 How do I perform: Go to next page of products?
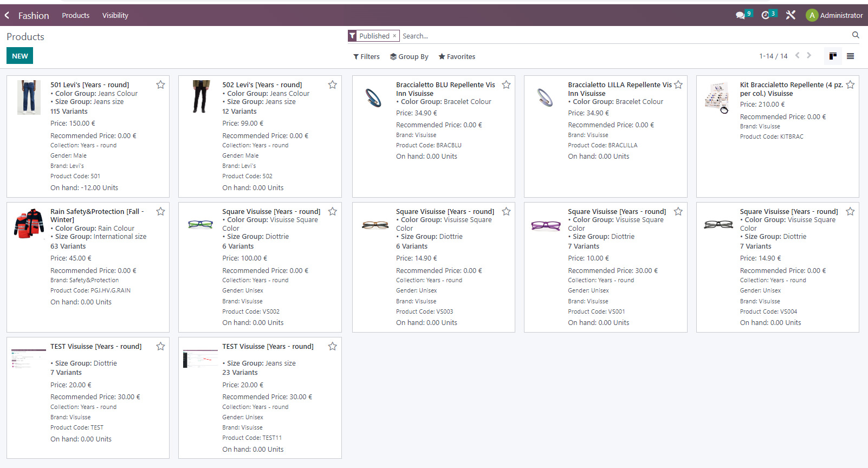coord(809,56)
